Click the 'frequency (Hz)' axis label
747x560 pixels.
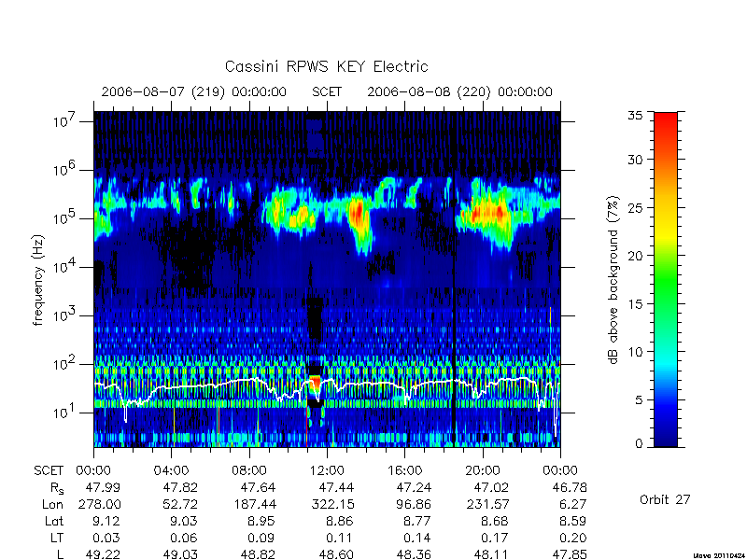(38, 280)
